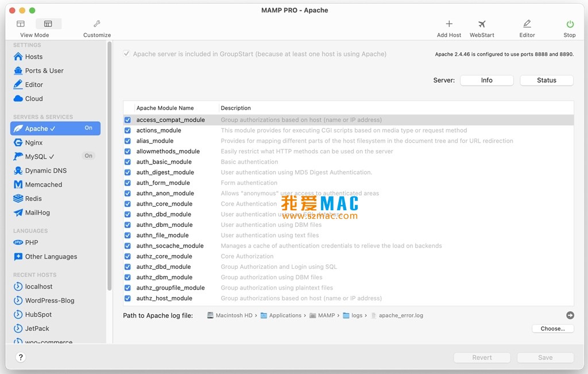Screen dimensions: 588x374
Task: Click the Memcached M icon
Action: [18, 184]
